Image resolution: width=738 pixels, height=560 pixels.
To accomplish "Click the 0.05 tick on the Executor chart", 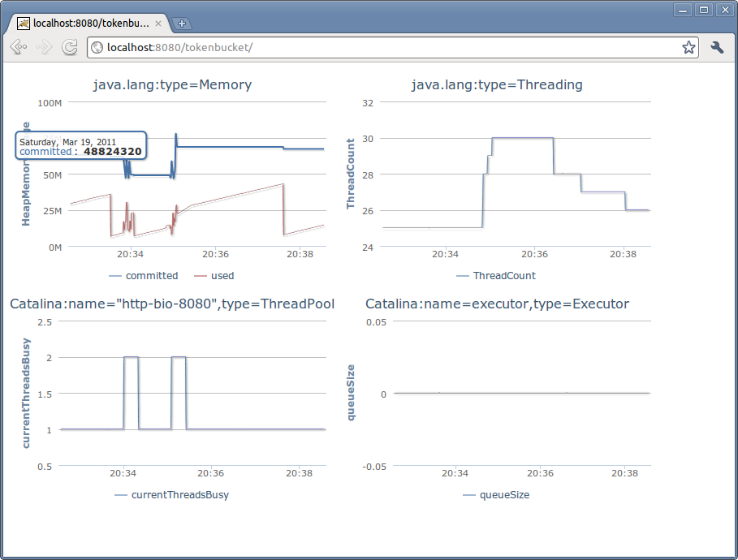I will (376, 322).
